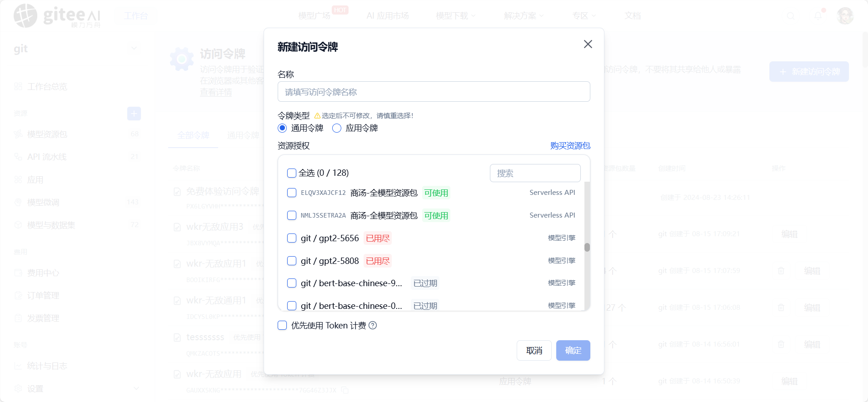Screen dimensions: 868x402
Task: Click the 取消 button
Action: pyautogui.click(x=534, y=350)
